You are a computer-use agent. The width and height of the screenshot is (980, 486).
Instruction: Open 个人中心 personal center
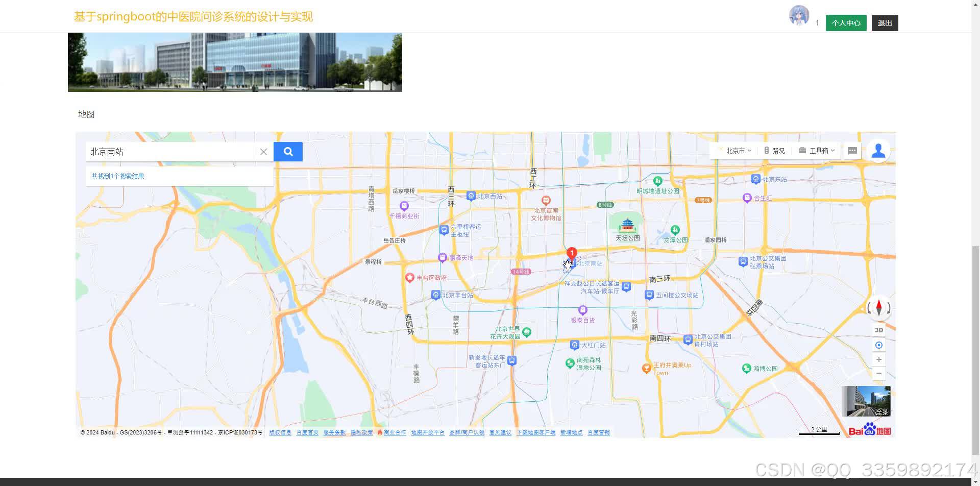[846, 23]
